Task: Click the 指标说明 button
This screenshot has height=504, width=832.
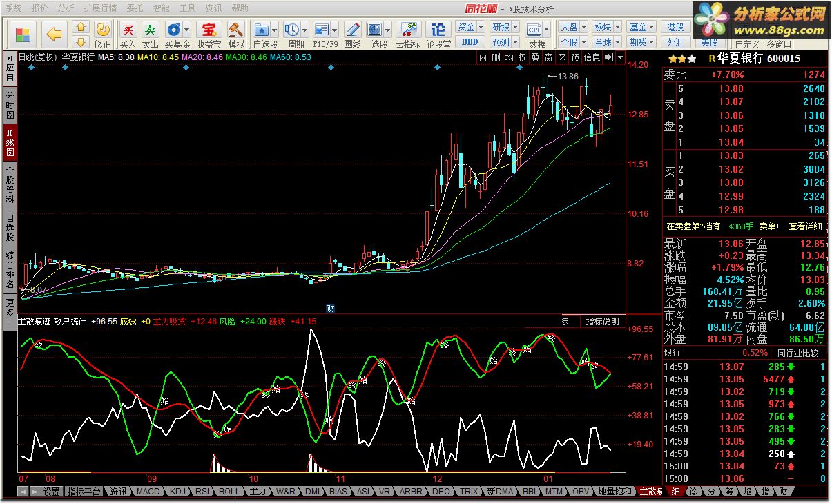Action: pos(602,321)
